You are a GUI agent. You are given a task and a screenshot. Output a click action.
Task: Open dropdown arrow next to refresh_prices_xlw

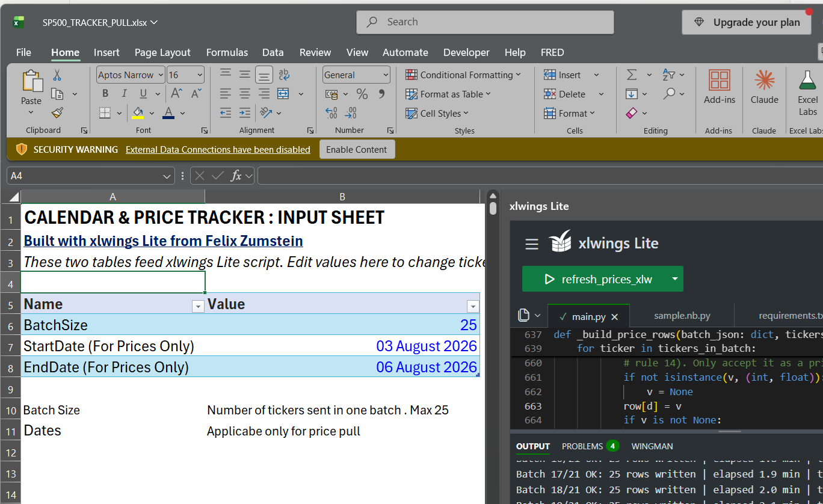click(674, 279)
